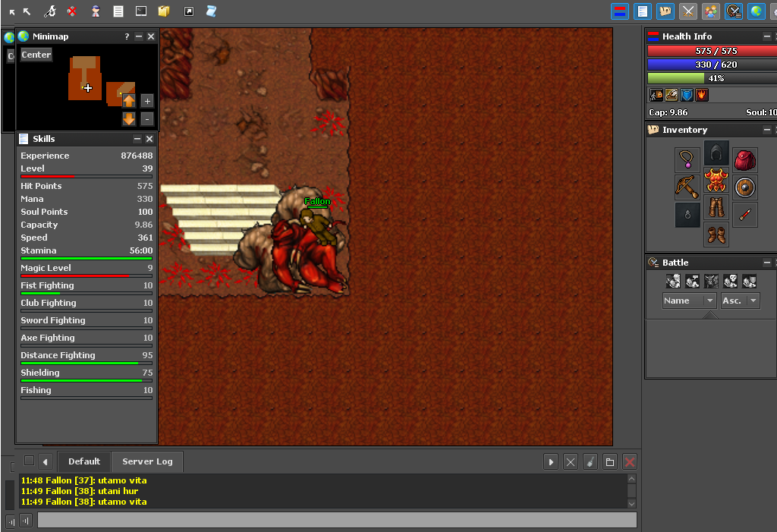
Task: Toggle hide skulled players filter in Battle
Action: pyautogui.click(x=731, y=281)
